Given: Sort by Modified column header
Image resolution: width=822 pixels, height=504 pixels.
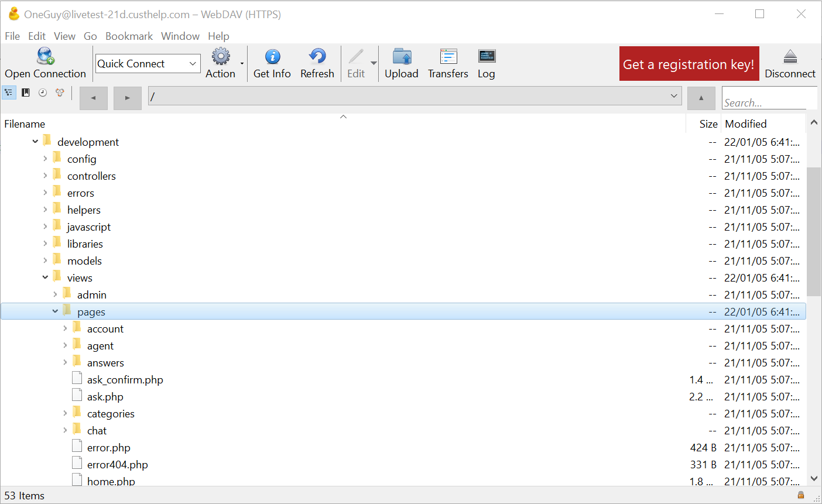Looking at the screenshot, I should [745, 124].
